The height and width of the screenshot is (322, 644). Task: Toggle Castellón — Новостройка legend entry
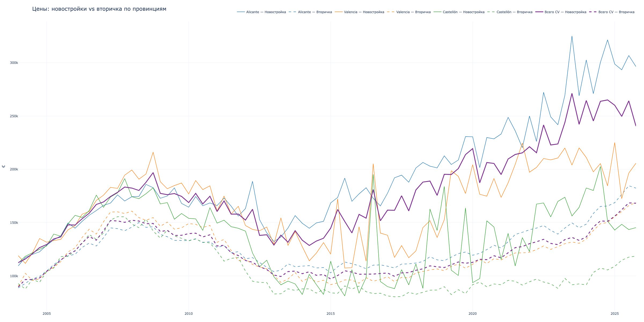pyautogui.click(x=463, y=12)
